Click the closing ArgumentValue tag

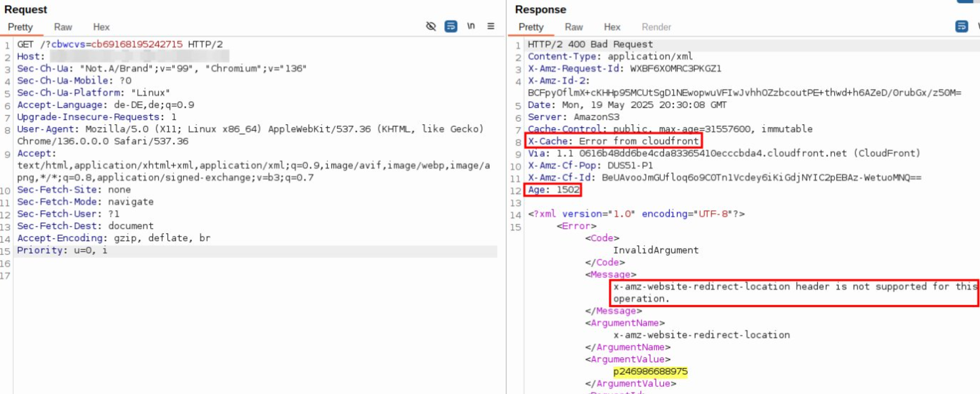point(630,384)
